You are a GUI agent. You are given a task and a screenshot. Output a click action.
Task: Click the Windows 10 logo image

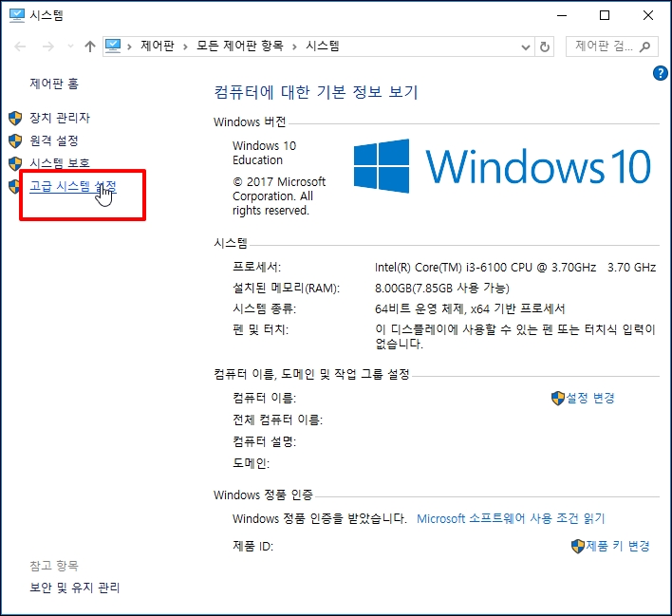click(x=502, y=166)
